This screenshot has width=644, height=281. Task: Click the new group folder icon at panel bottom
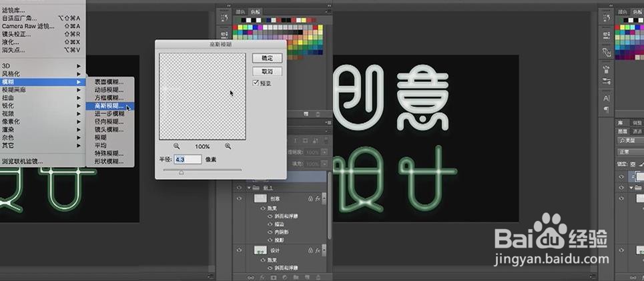[x=295, y=277]
